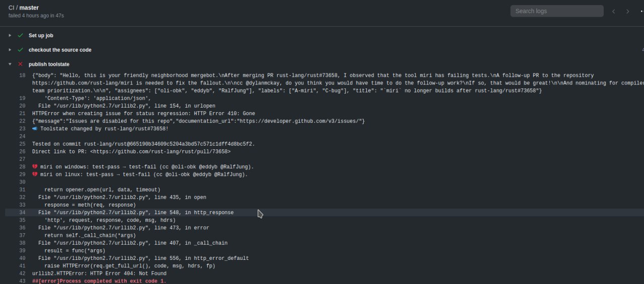The height and width of the screenshot is (284, 644).
Task: Expand the Set up job step
Action: pos(10,36)
